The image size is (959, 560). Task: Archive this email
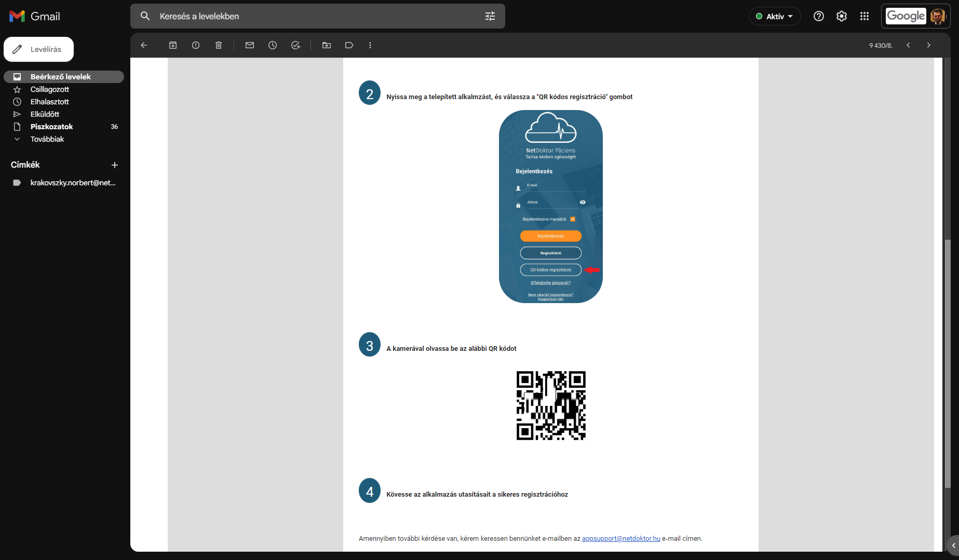click(173, 45)
